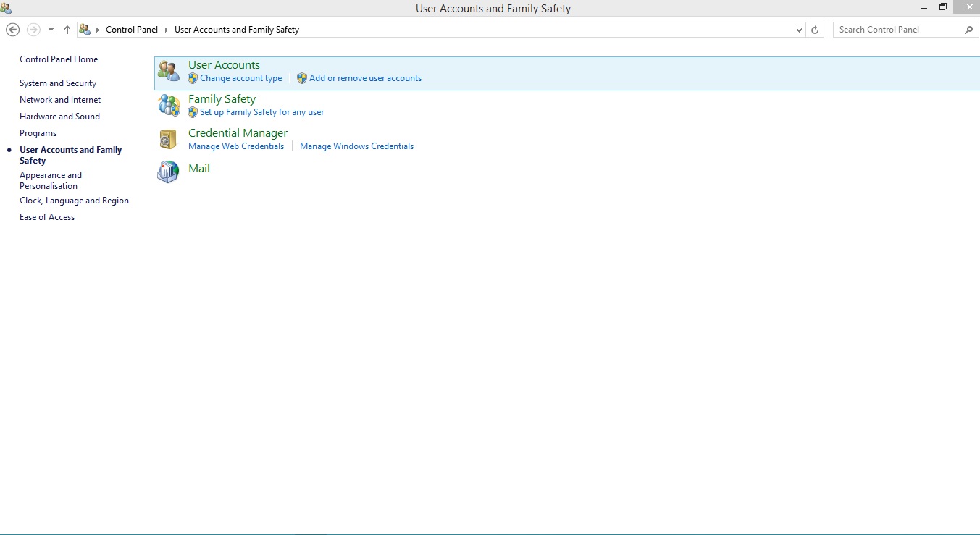Open Credential Manager using its safe icon
The image size is (980, 535).
click(168, 139)
